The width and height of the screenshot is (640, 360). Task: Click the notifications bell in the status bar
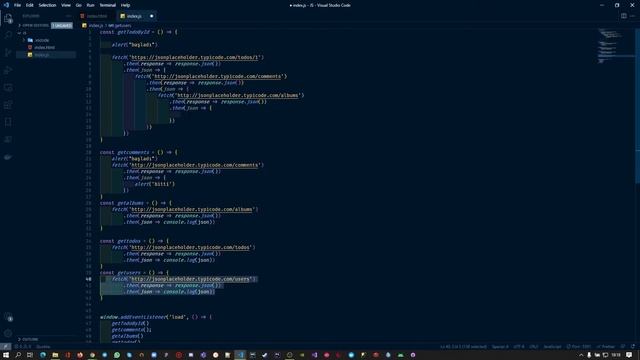click(x=633, y=347)
